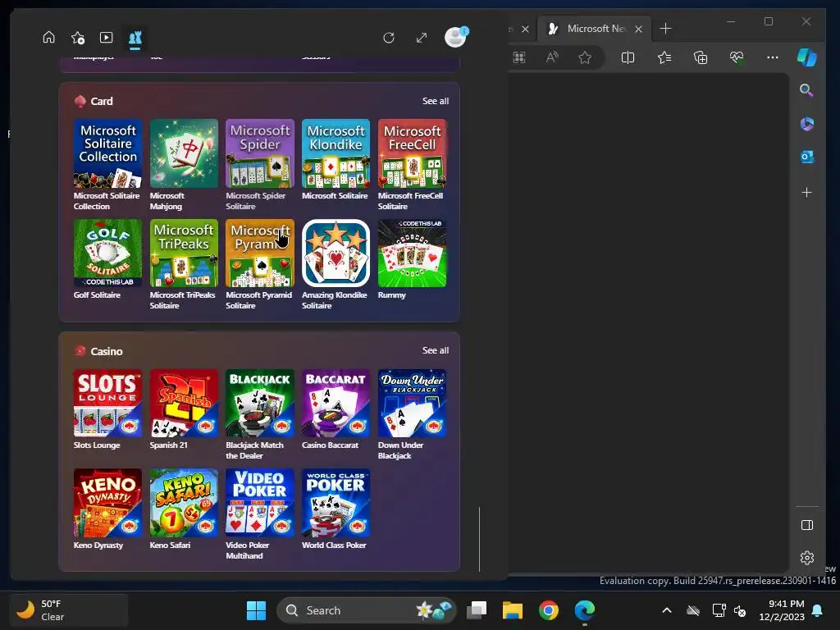Switch to the Microsoft News tab in Edge
This screenshot has height=630, width=840.
pos(596,29)
